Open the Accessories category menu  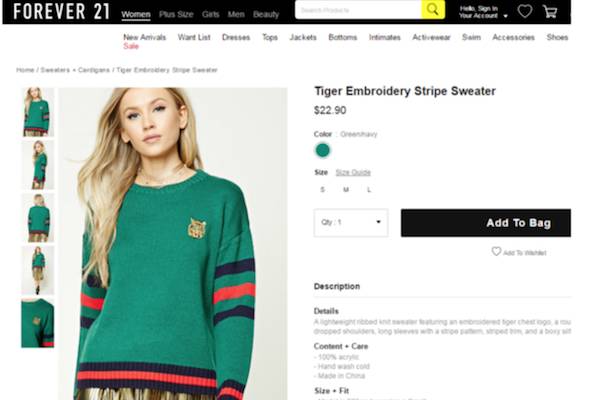513,37
